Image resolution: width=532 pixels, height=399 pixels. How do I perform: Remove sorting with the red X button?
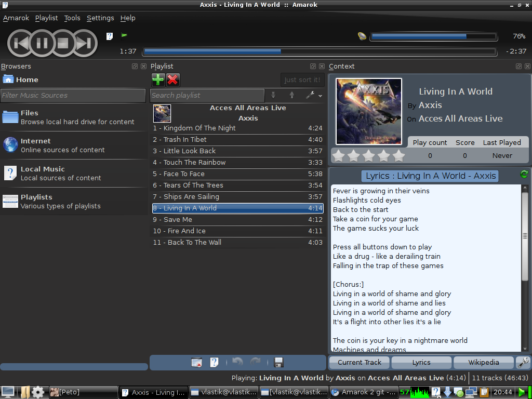coord(172,79)
